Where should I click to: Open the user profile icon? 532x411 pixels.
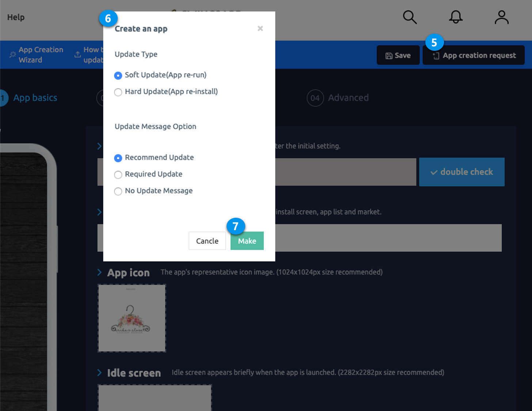click(501, 17)
